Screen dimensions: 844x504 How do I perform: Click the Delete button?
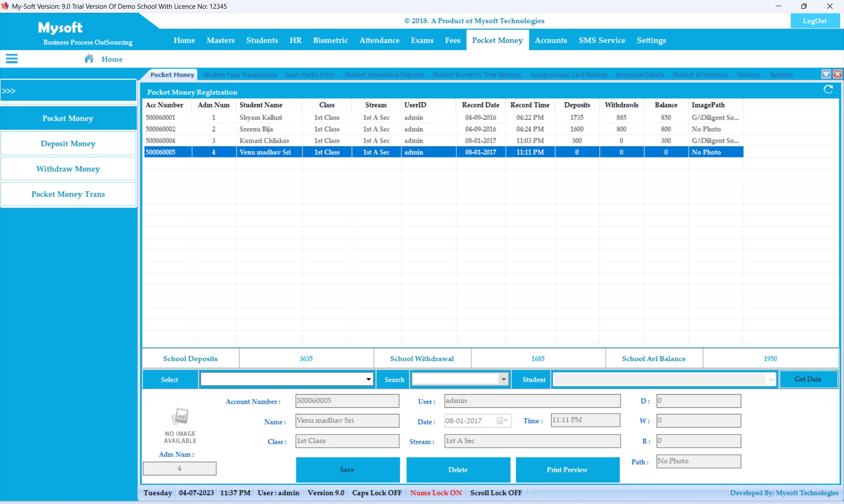(x=458, y=470)
